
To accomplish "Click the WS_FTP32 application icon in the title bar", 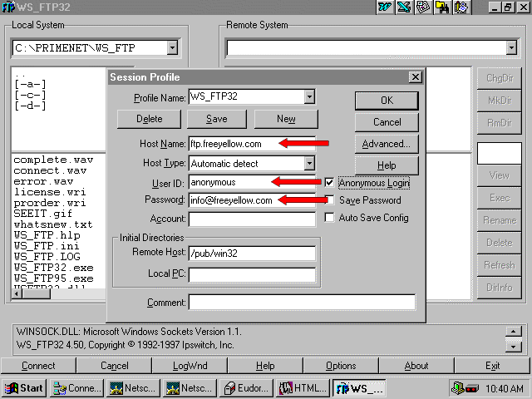I will tap(8, 7).
